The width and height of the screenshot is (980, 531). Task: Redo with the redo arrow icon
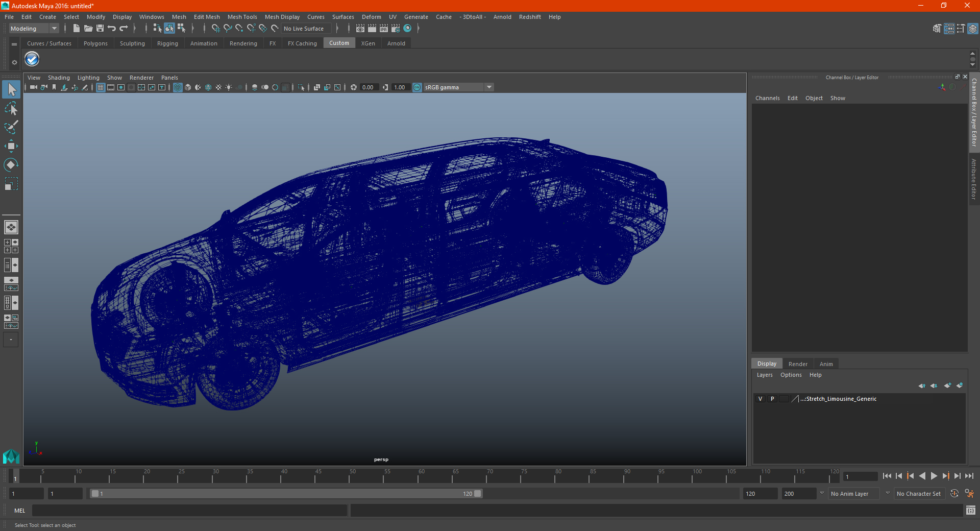click(x=124, y=29)
